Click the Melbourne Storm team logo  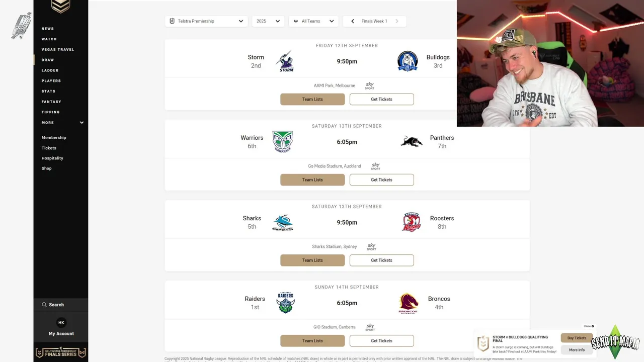pos(285,61)
